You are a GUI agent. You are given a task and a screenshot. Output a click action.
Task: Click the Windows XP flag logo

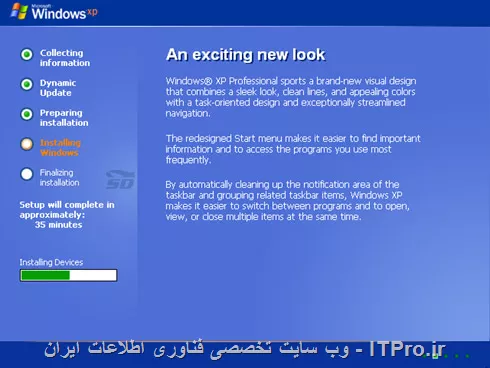(x=19, y=11)
